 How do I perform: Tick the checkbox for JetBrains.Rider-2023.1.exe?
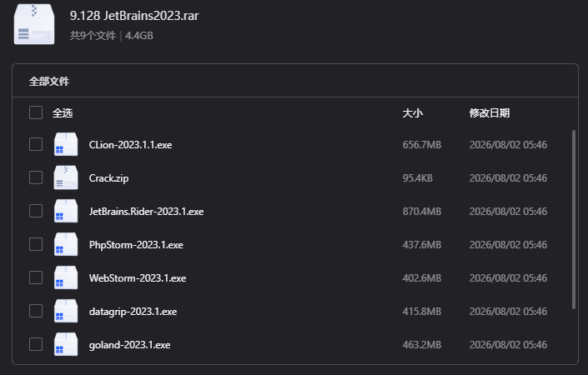coord(36,211)
